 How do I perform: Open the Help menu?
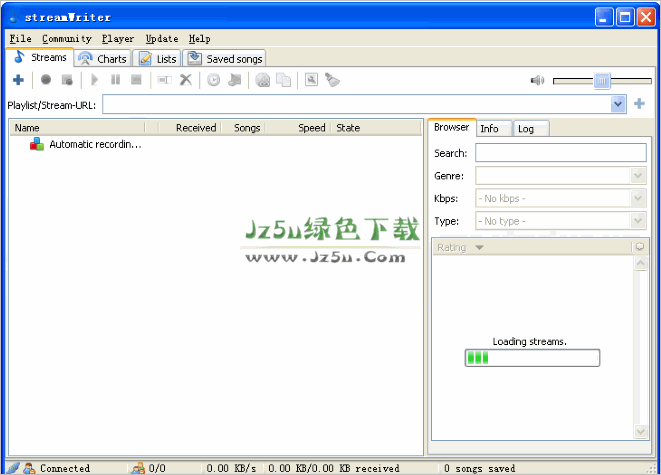(x=199, y=39)
